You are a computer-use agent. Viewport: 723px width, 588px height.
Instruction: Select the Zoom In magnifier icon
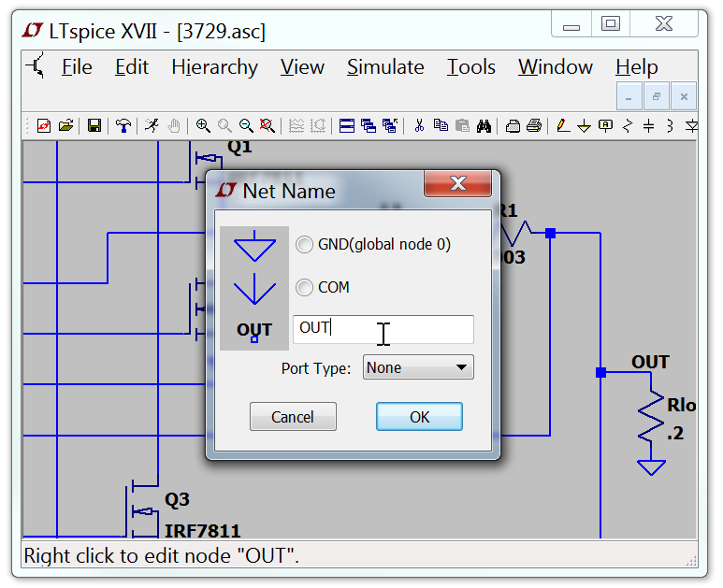203,125
